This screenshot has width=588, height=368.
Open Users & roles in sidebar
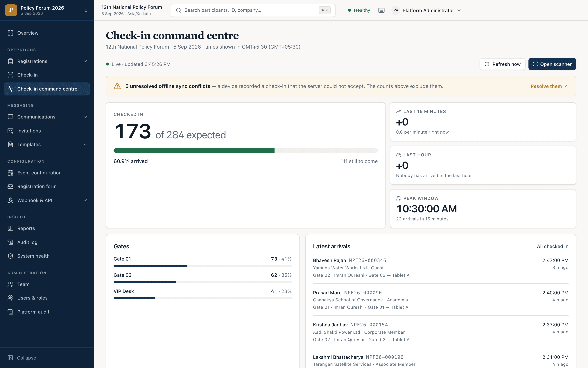pyautogui.click(x=47, y=298)
